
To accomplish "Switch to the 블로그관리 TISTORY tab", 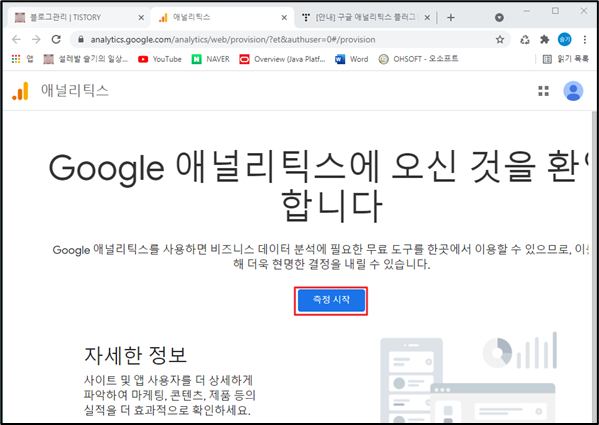I will (x=78, y=17).
